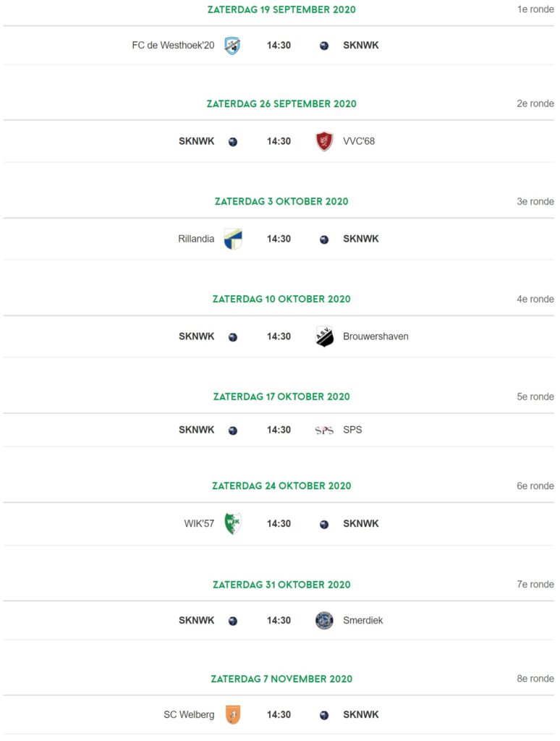Click SKNWK ball logo in 19 September match
The width and height of the screenshot is (560, 741).
click(324, 46)
